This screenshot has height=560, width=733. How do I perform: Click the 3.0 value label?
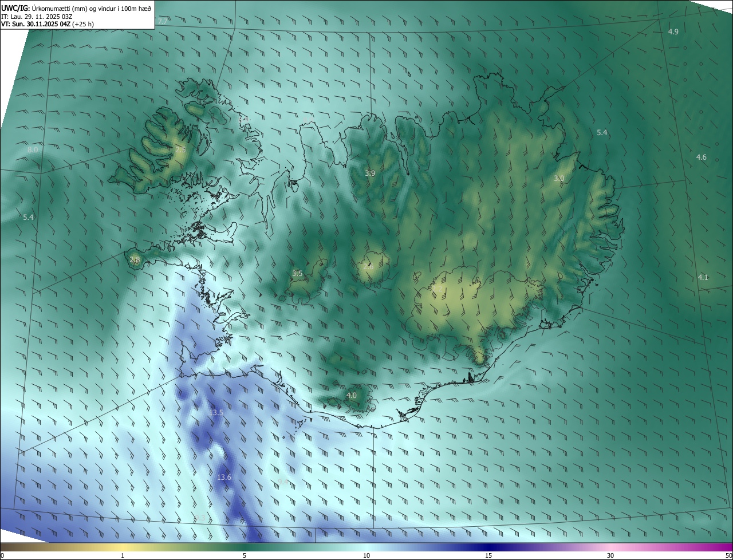click(559, 178)
